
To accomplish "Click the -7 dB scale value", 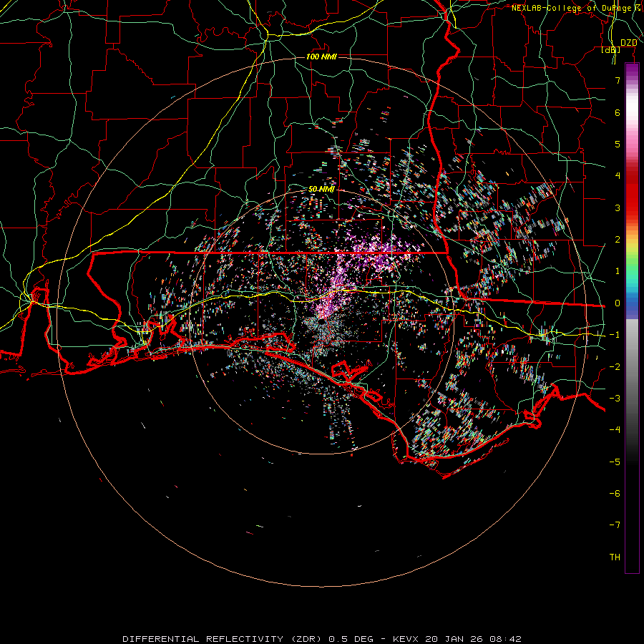I will pos(615,525).
